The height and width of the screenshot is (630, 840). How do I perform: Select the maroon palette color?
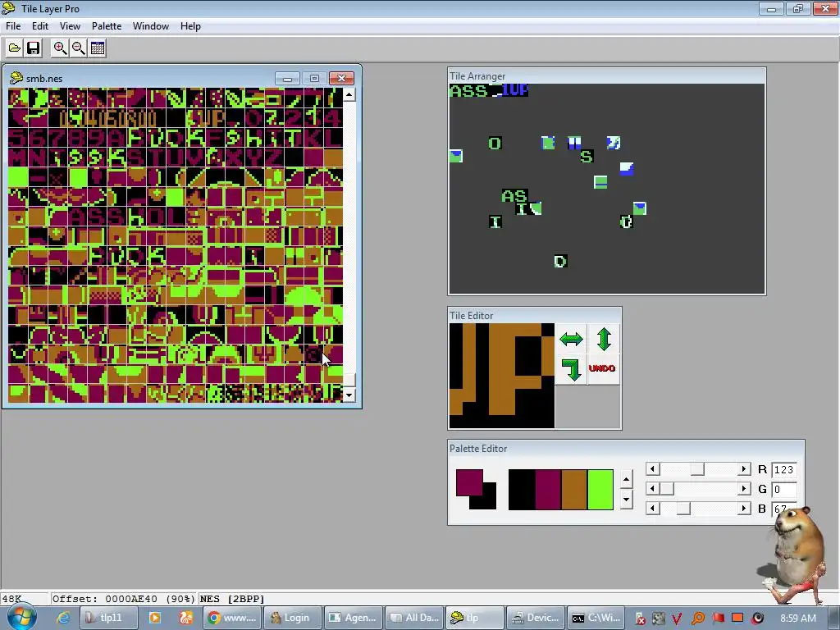547,490
